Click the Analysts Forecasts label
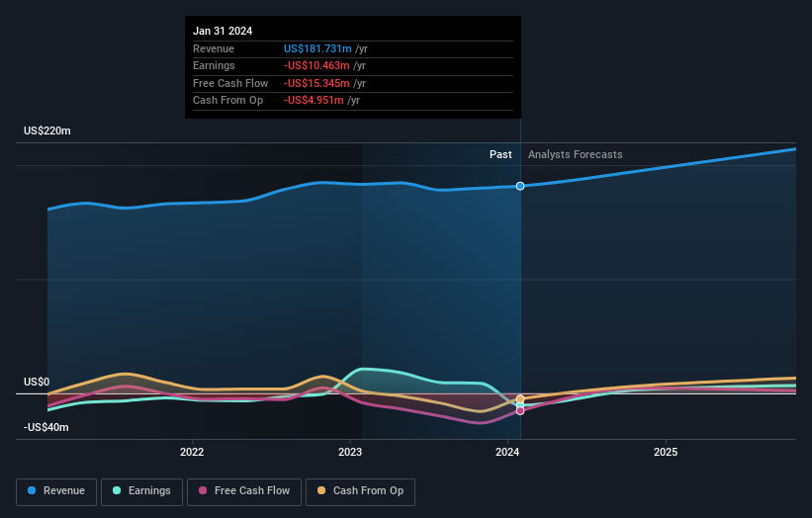 click(575, 154)
